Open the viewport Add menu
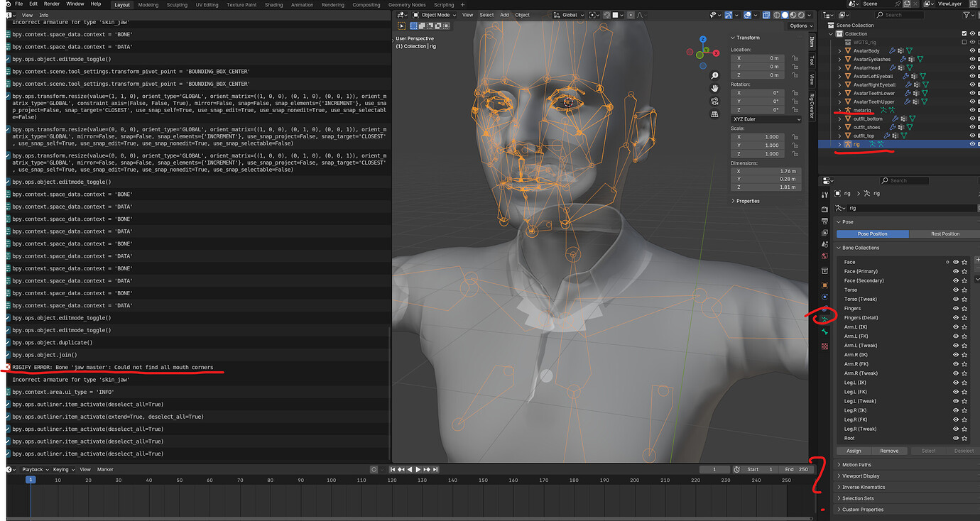 [504, 15]
